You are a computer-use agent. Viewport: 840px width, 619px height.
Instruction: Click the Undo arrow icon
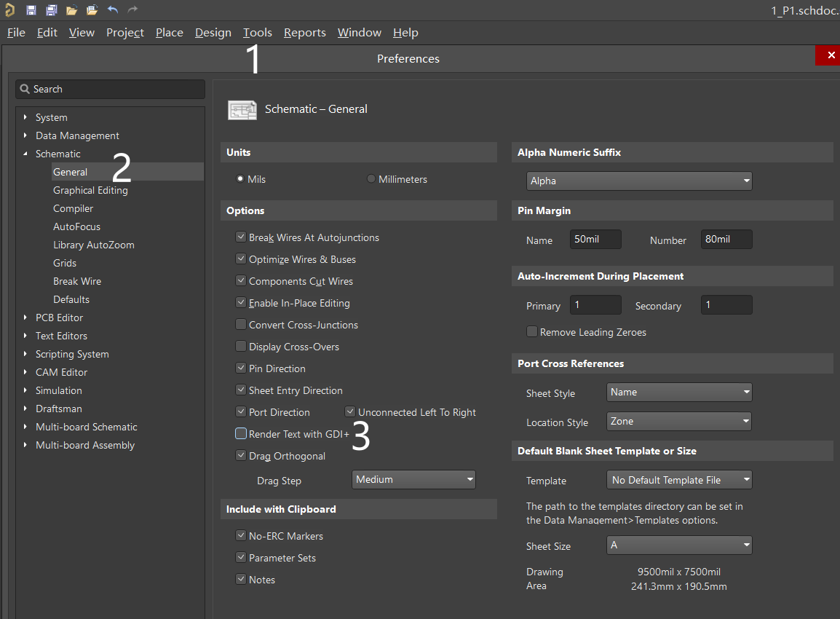[x=113, y=9]
